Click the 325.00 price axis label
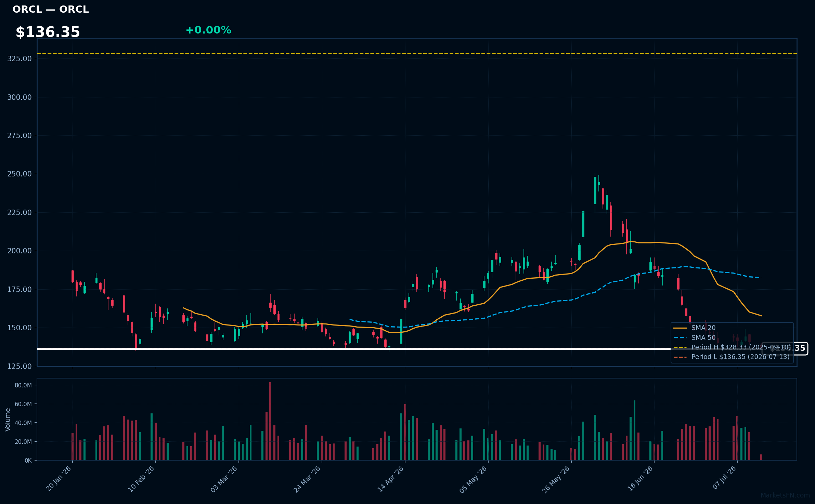815x504 pixels. pos(20,58)
